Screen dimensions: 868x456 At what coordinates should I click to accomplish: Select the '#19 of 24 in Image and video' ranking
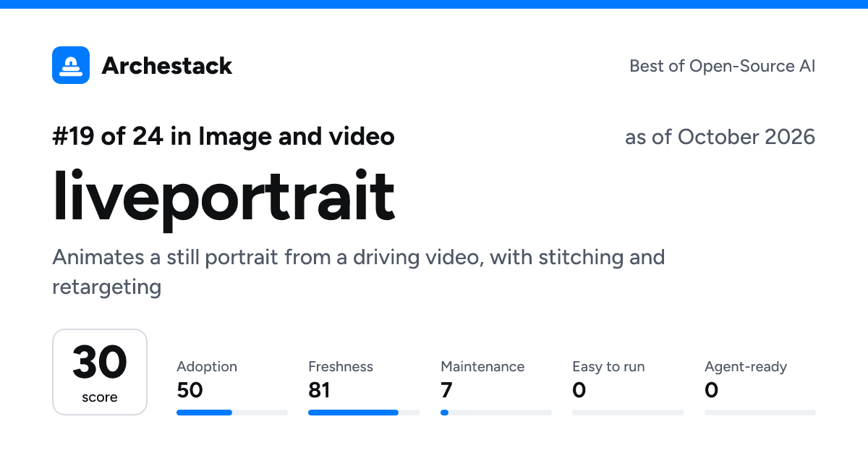pos(224,136)
